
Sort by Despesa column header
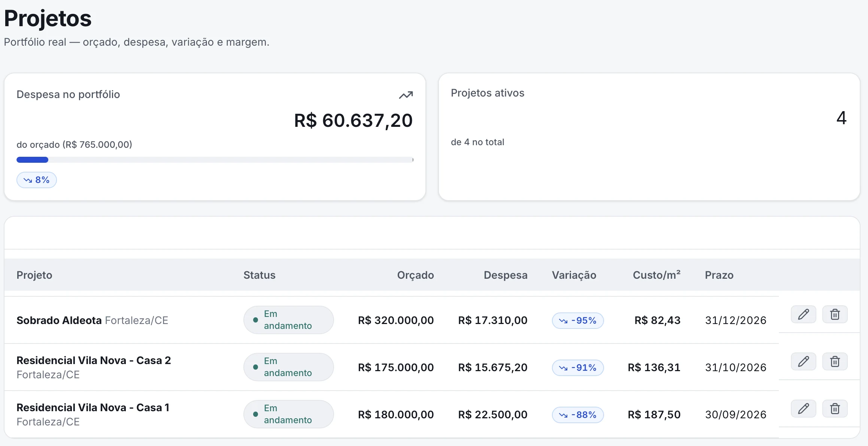coord(506,275)
